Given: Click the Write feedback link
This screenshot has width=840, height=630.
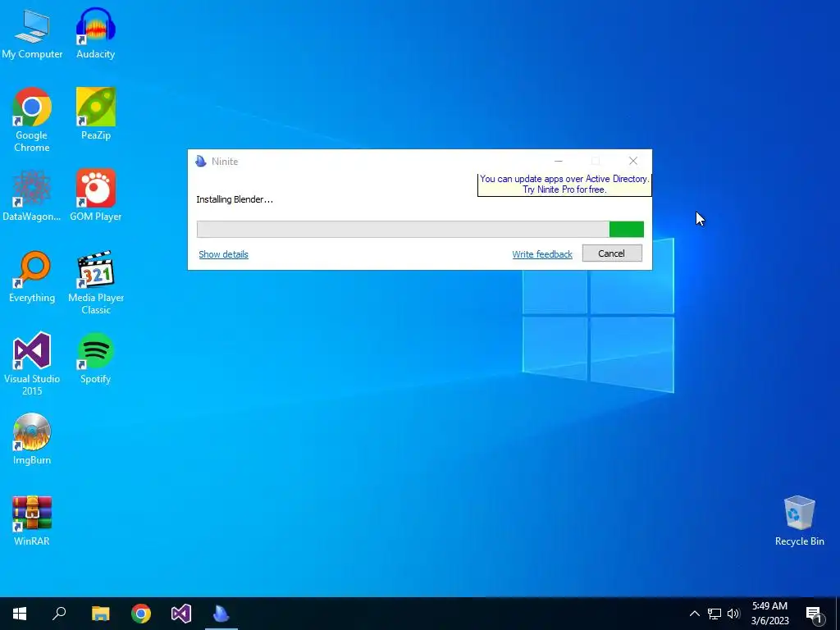Looking at the screenshot, I should [542, 254].
